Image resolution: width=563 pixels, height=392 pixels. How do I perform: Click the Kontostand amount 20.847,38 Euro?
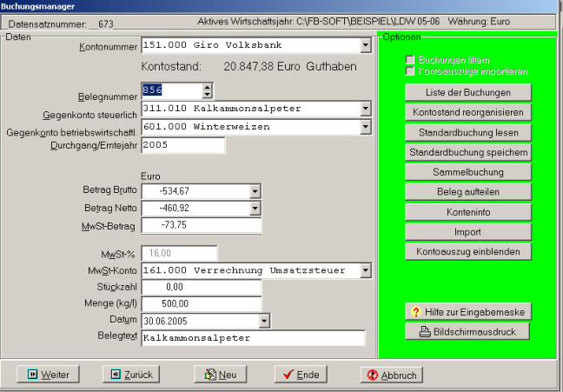point(262,66)
